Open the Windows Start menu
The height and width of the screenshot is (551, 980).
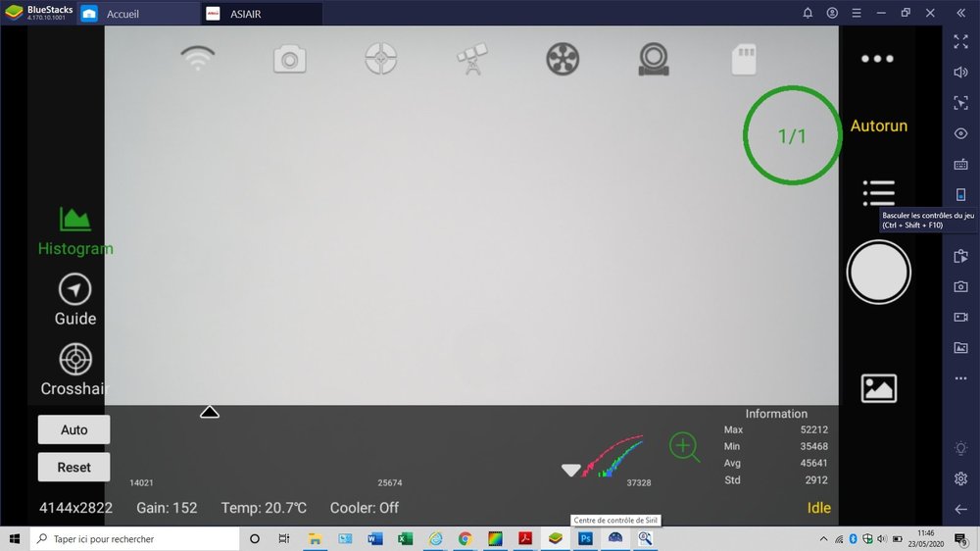click(x=15, y=538)
